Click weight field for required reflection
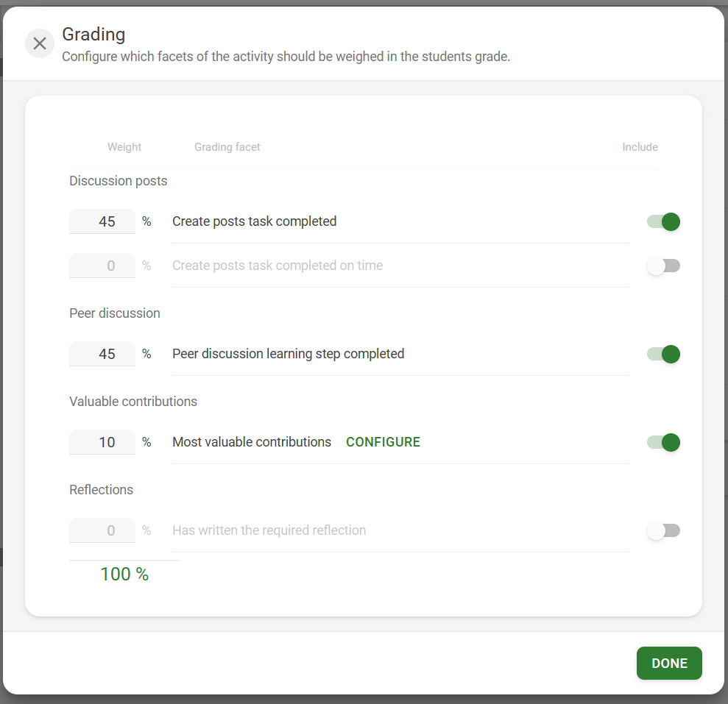The width and height of the screenshot is (728, 704). pos(102,530)
